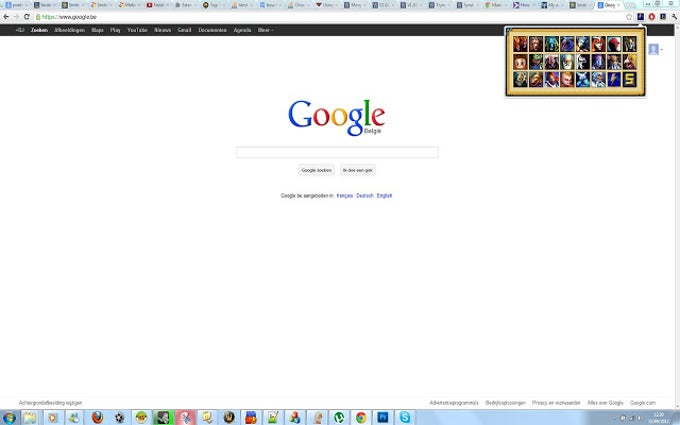
Task: Click the yellow S icon in the popup grid
Action: 630,79
